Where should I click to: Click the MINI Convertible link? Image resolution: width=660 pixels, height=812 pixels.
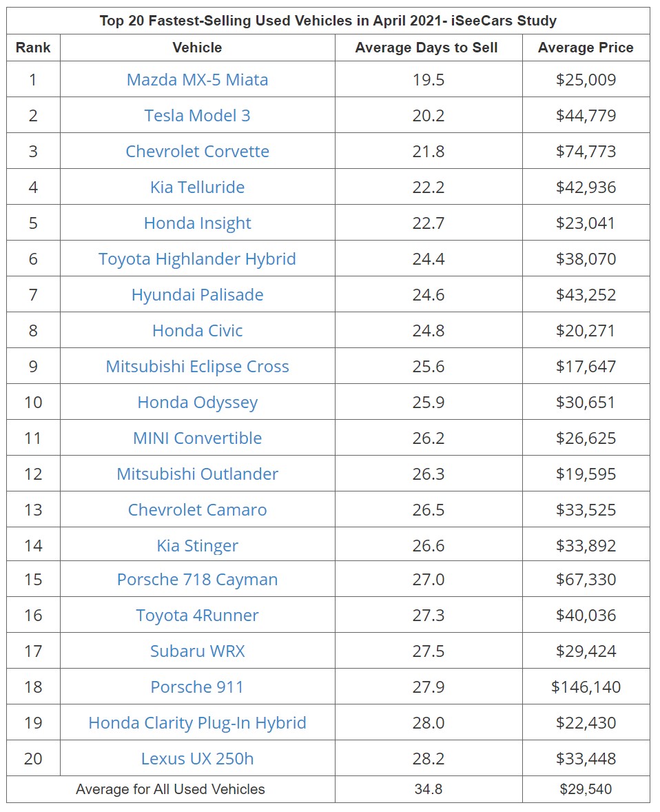coord(197,438)
